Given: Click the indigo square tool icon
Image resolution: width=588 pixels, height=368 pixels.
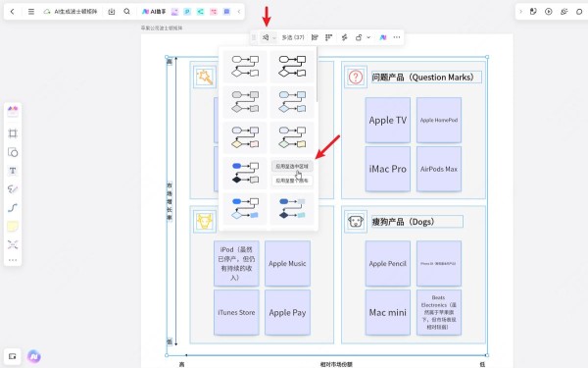Looking at the screenshot, I should pos(226,12).
